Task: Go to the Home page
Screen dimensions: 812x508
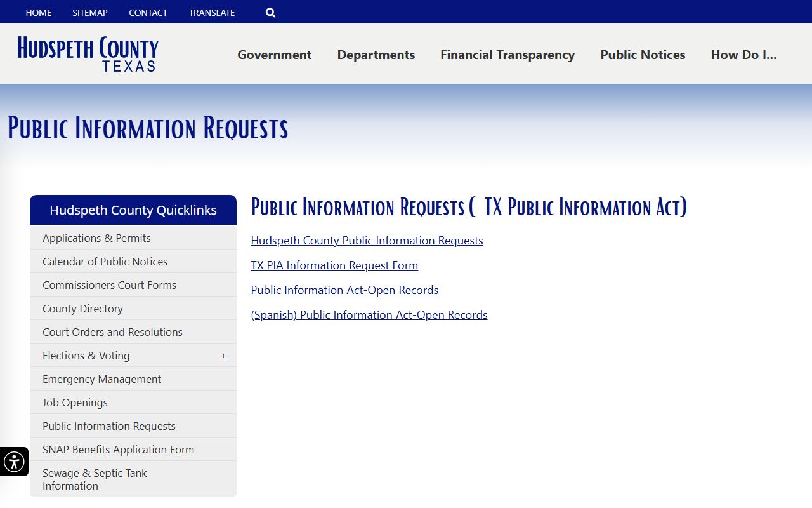Action: tap(39, 13)
